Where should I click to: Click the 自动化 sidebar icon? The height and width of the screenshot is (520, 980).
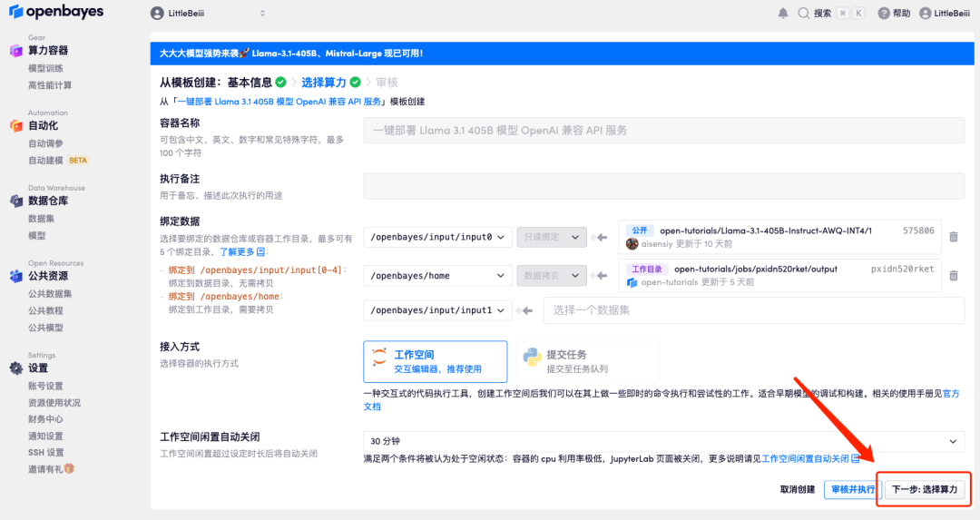point(16,125)
